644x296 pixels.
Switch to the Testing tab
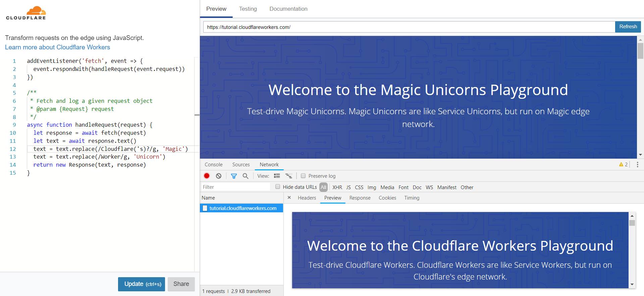pos(248,9)
